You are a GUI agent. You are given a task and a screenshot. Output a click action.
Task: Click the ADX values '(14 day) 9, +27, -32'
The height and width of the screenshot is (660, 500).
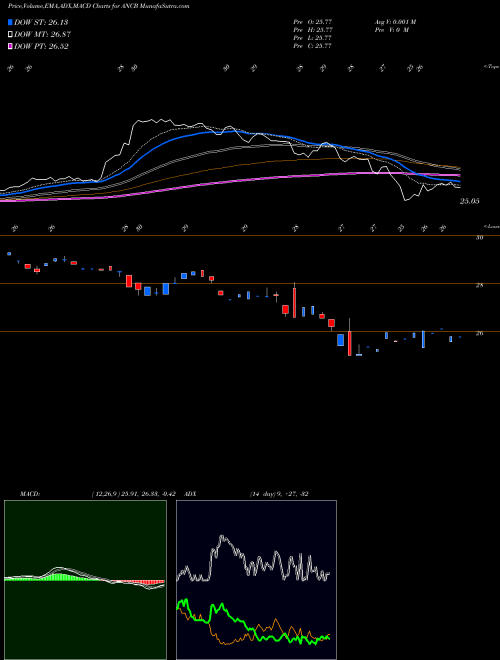(278, 494)
